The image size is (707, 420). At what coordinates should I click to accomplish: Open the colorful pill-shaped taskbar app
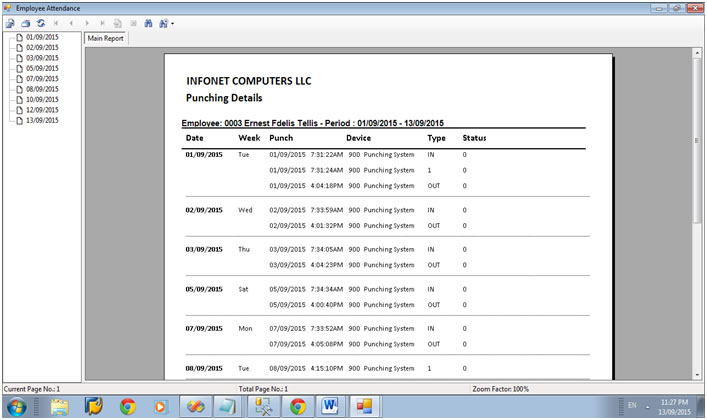[195, 407]
